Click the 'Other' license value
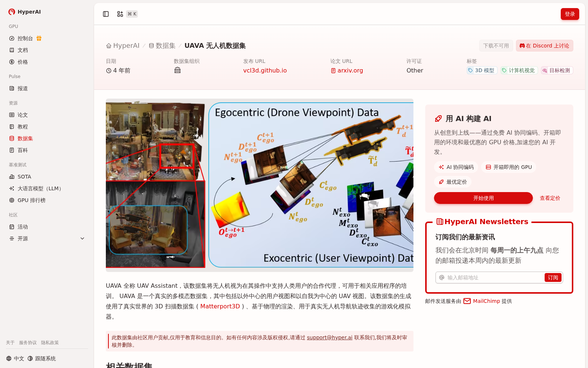The width and height of the screenshot is (588, 368). point(415,70)
